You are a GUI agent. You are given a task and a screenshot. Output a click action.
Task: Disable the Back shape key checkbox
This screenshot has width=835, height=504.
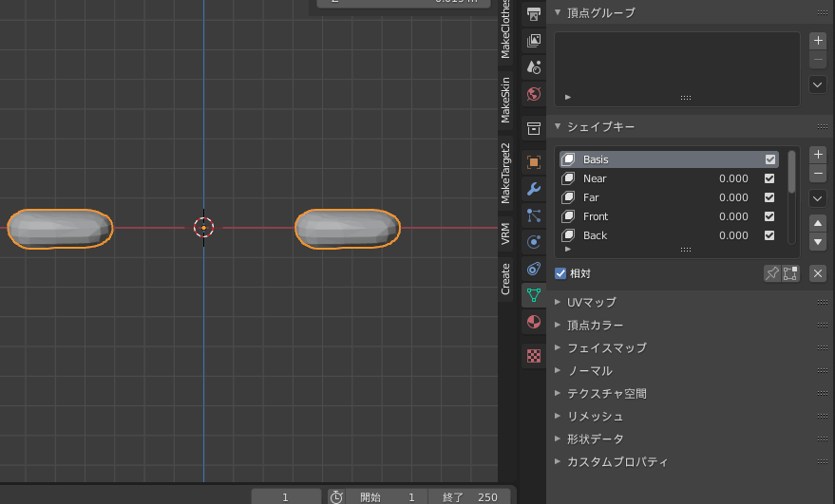(x=769, y=235)
